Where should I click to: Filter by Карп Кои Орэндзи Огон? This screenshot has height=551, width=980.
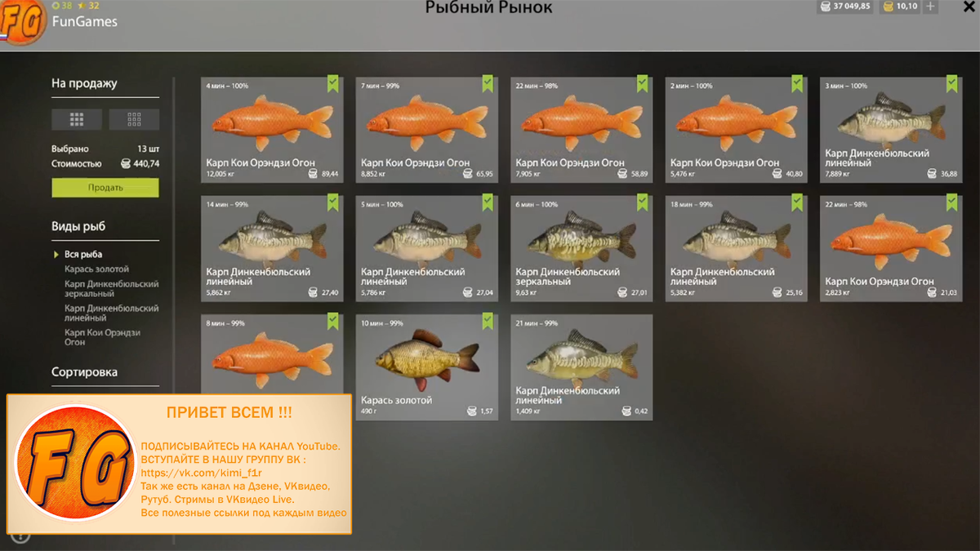[x=103, y=338]
